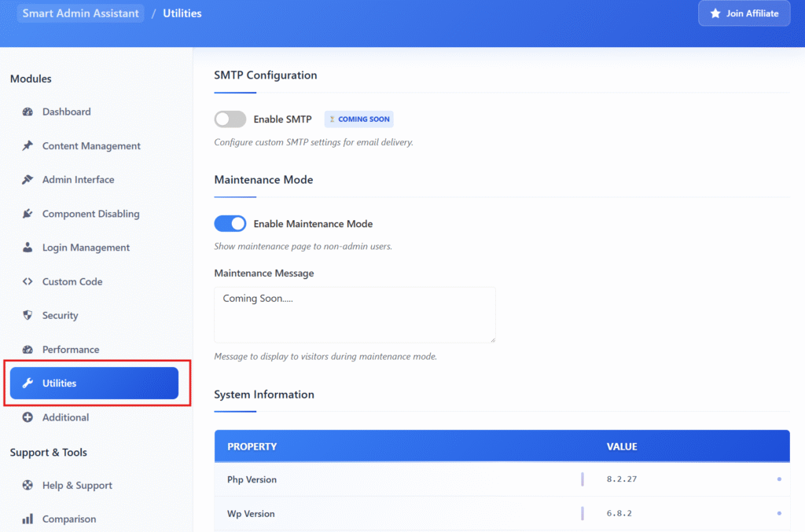Click the Enable Maintenance Mode label
Viewport: 805px width, 532px height.
(313, 224)
